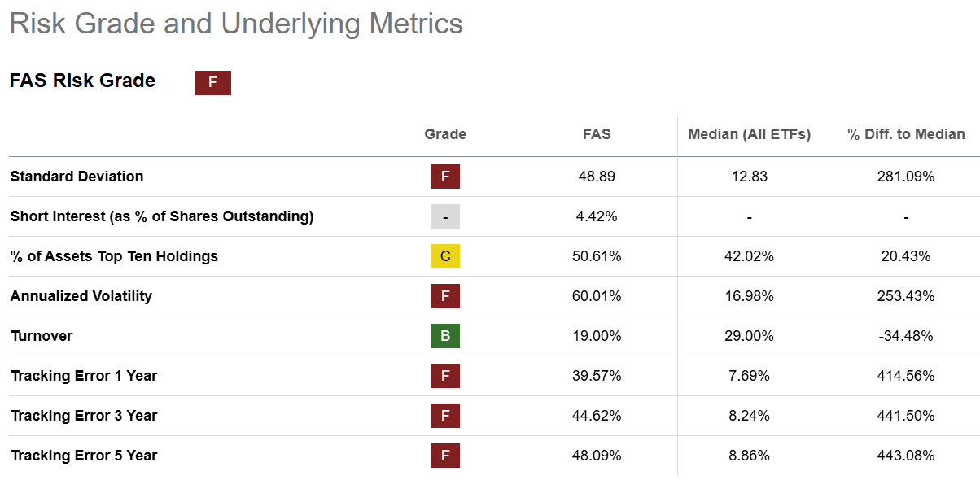Click the FAS Risk Grade F badge

point(212,83)
